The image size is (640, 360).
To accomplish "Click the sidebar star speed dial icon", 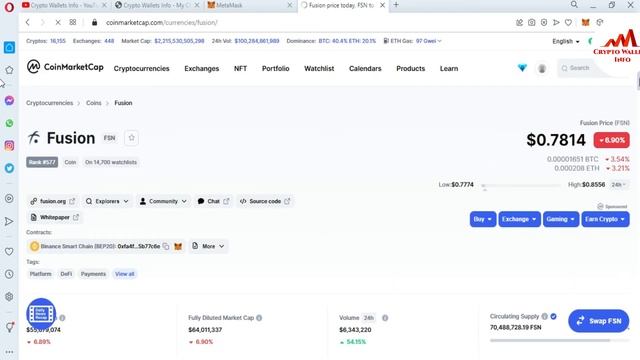I will click(x=9, y=70).
